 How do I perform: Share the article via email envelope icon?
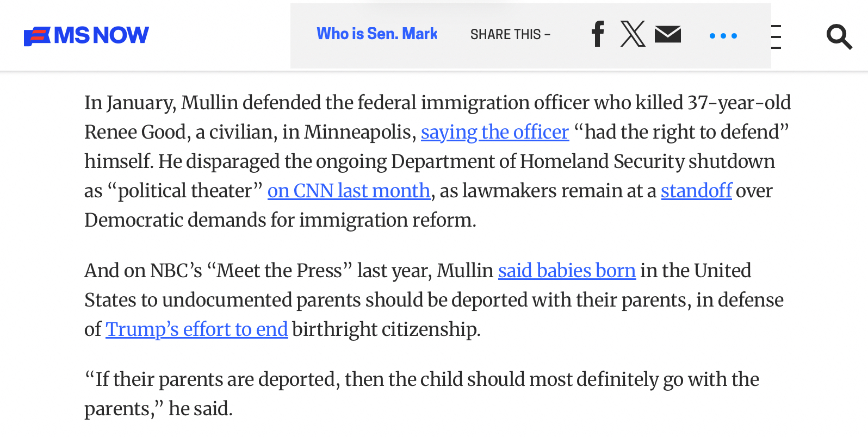coord(668,34)
